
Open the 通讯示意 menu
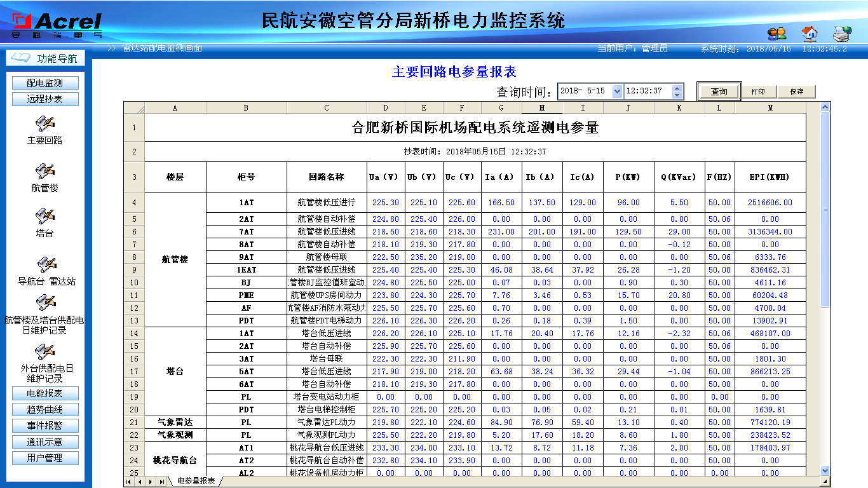[44, 442]
